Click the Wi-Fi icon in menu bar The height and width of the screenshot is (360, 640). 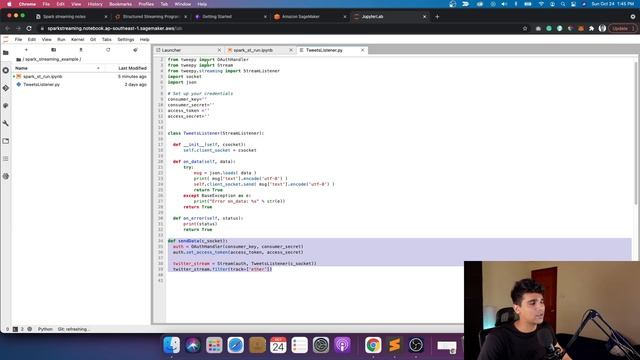tap(541, 4)
